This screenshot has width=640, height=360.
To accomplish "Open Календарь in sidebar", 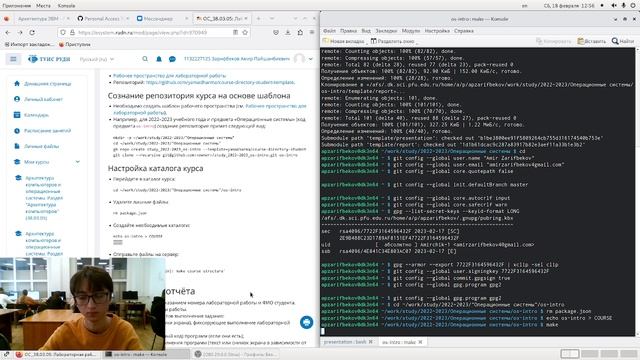I will click(36, 115).
